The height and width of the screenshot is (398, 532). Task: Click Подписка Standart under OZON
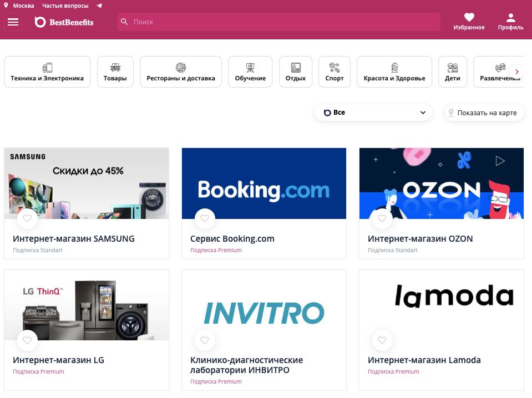click(x=393, y=250)
